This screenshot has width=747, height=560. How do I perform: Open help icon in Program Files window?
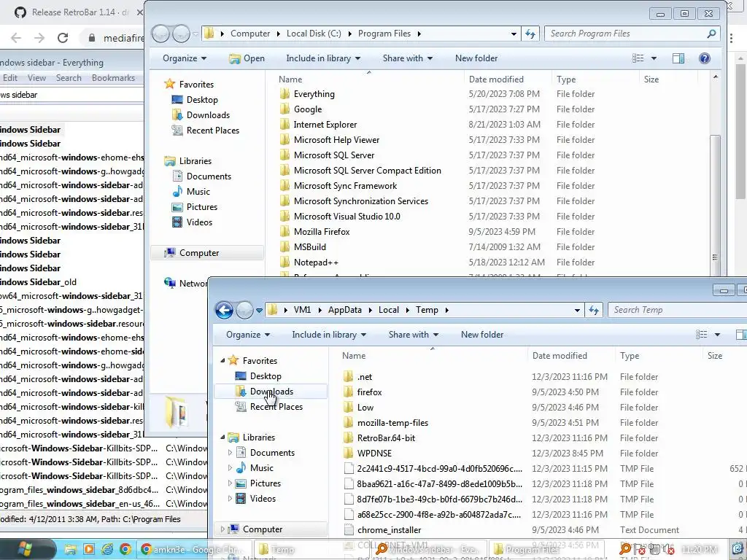(x=704, y=58)
